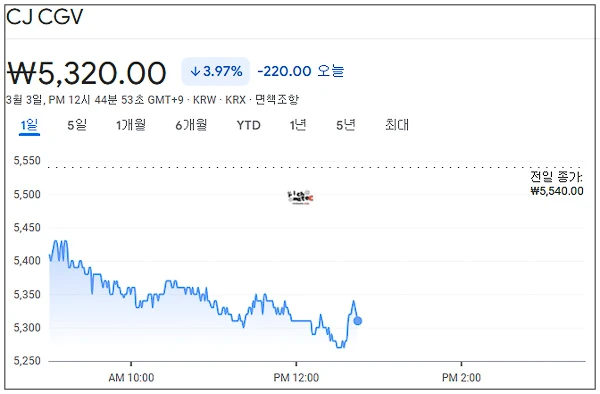Switch to the 1년 chart tab

point(298,125)
